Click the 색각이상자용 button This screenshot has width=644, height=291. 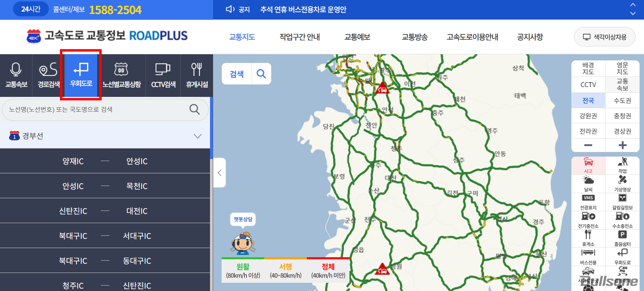[x=604, y=37]
